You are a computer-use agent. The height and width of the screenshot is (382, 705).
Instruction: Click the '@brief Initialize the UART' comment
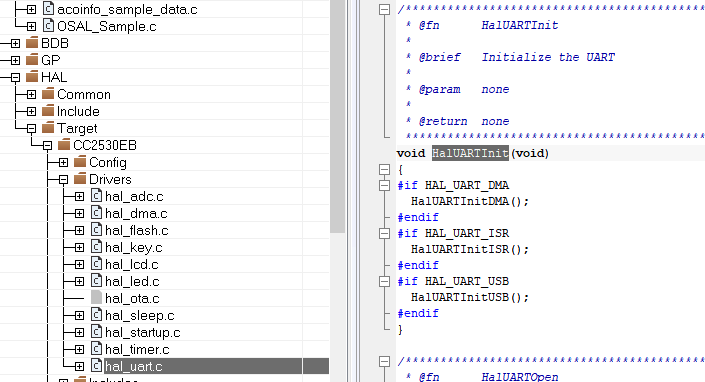[517, 58]
